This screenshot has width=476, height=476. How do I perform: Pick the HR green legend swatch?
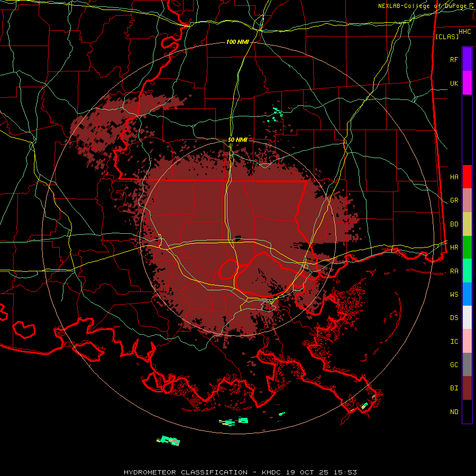(467, 248)
